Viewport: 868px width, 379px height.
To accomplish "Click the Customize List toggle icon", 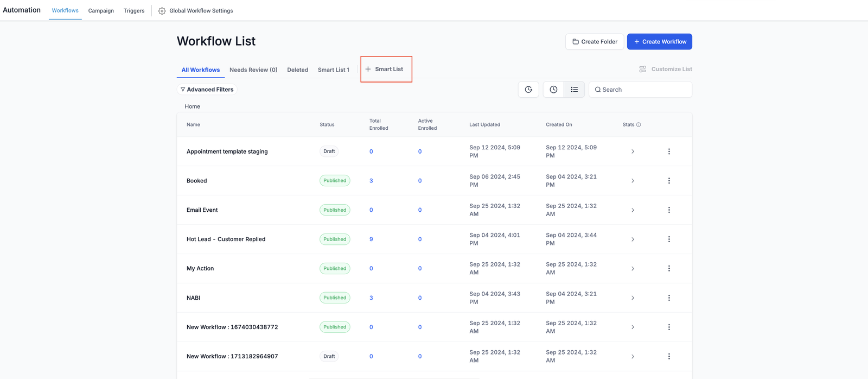I will (x=643, y=69).
